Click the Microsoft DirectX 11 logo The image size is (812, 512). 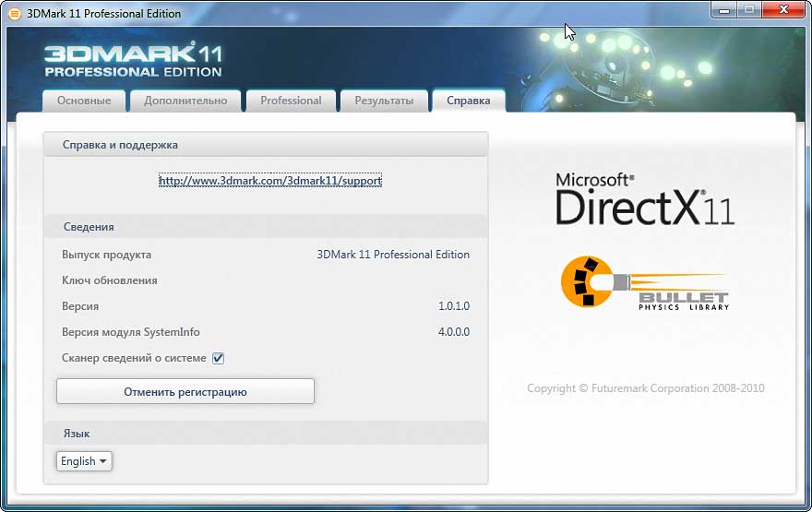(644, 199)
